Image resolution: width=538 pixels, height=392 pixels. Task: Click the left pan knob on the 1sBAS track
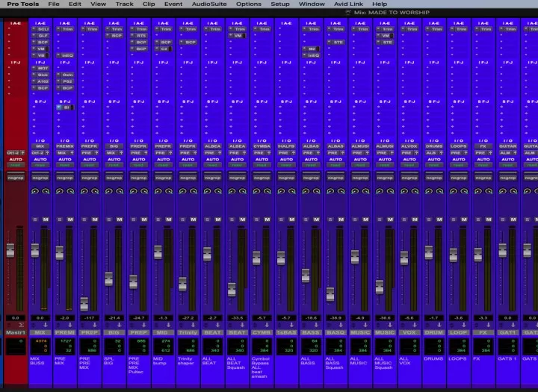[281, 191]
